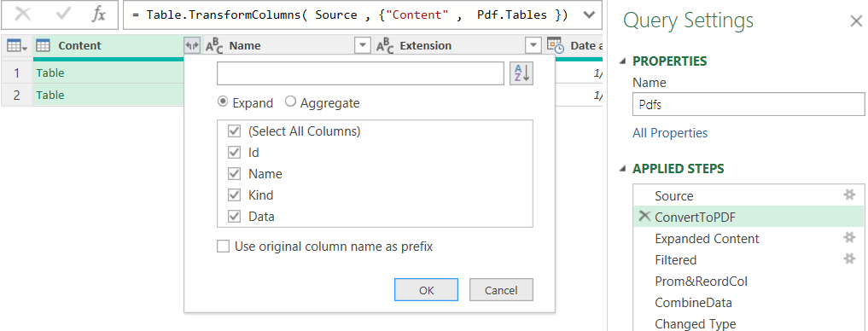Toggle the Select All Columns checkbox
The width and height of the screenshot is (868, 331).
[235, 131]
